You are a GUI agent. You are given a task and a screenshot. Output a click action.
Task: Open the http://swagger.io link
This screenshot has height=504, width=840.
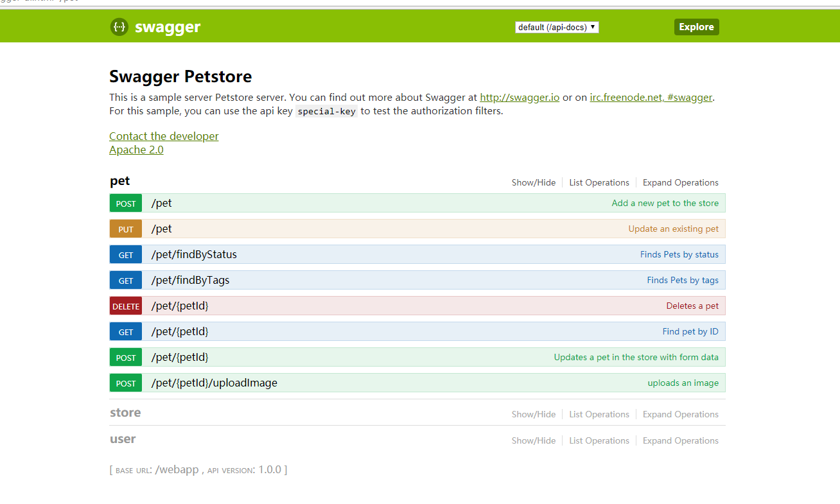point(520,98)
